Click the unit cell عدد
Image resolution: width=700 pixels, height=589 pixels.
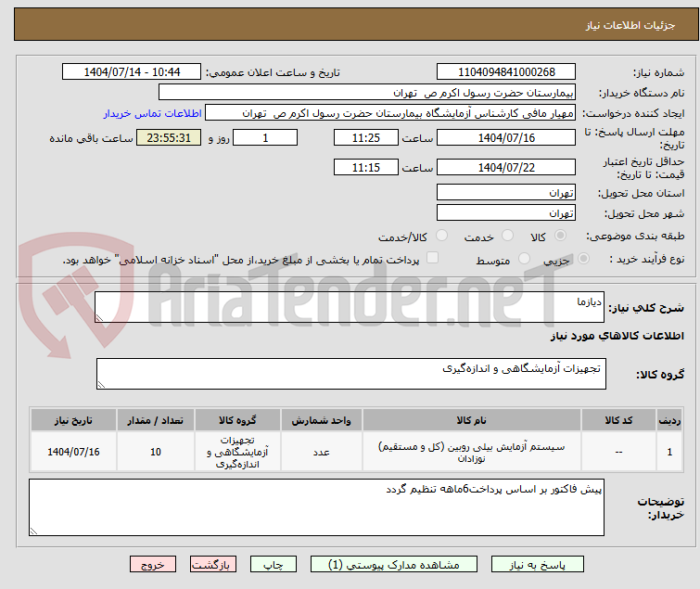coord(321,452)
